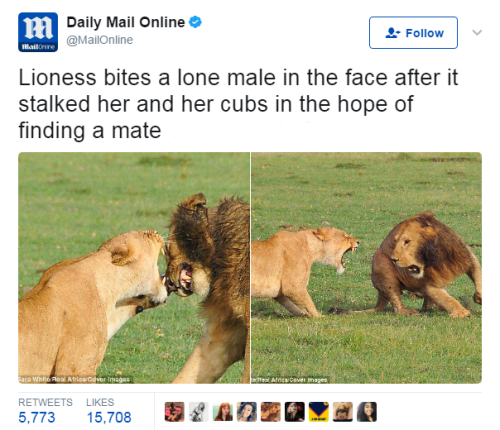Open the left lioness biting photo
Viewport: 500px width, 430px height.
pos(134,268)
